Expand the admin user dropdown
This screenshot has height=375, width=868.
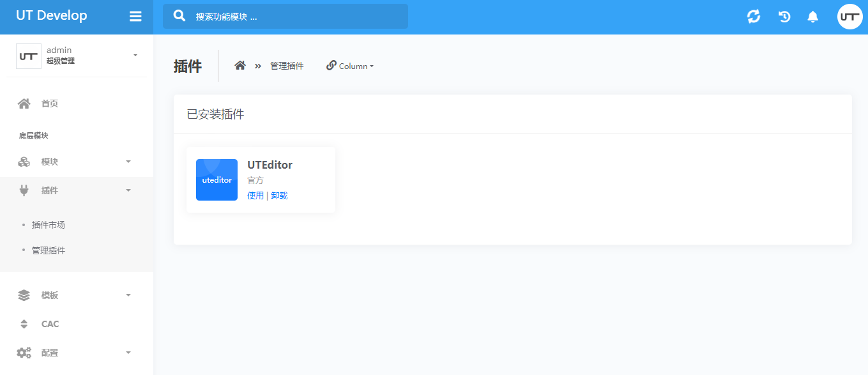click(x=135, y=56)
